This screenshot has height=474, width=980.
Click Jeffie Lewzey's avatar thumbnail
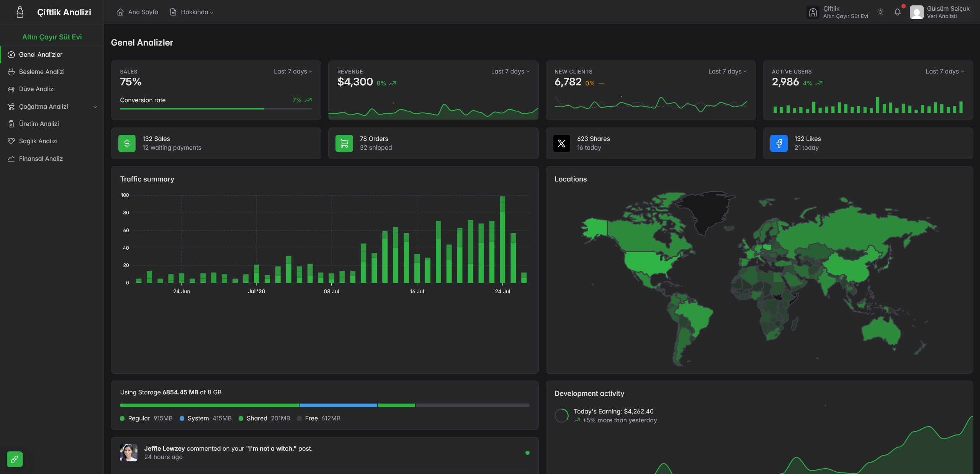(129, 453)
